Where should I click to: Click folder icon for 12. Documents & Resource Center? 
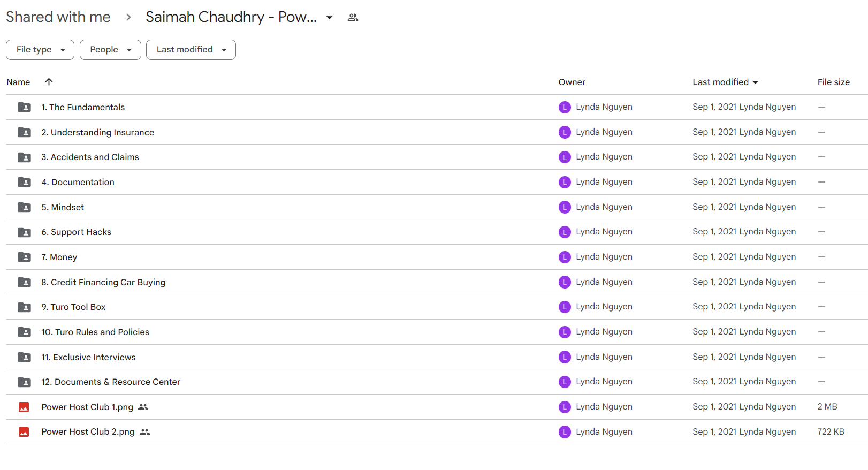click(24, 382)
